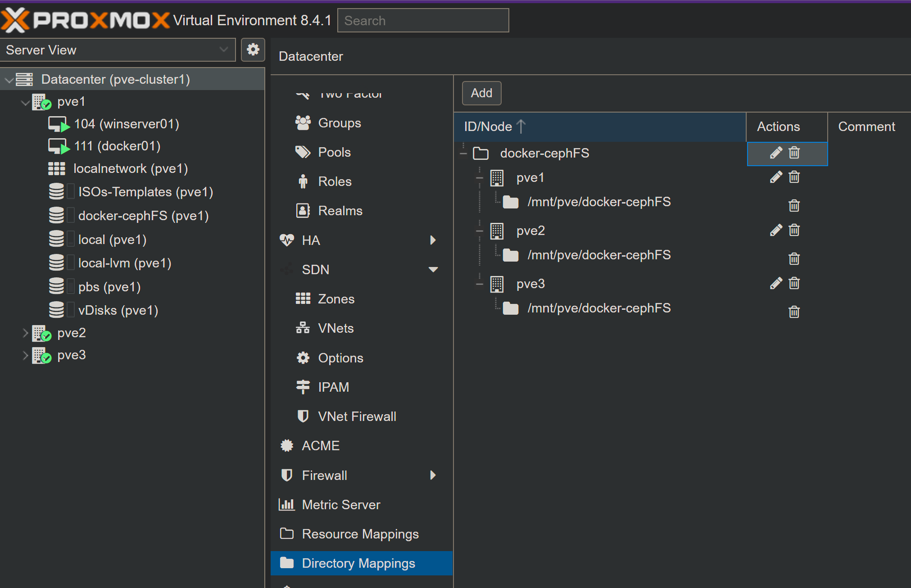Viewport: 911px width, 588px height.
Task: Click the Actions column header
Action: point(787,127)
